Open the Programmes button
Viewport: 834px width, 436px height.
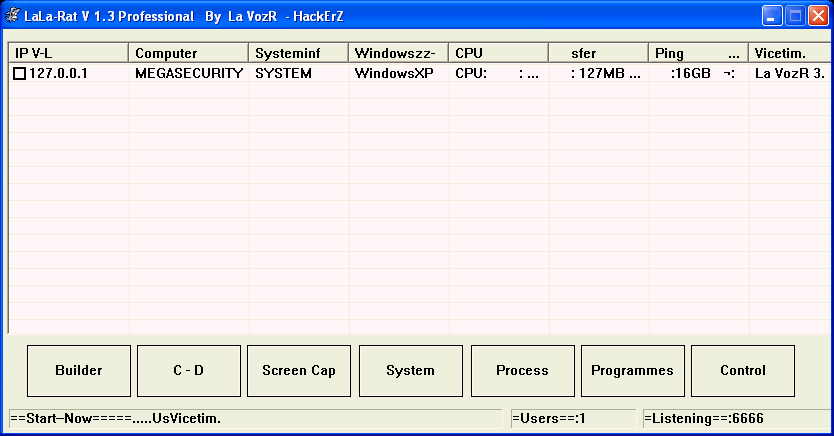tap(632, 371)
